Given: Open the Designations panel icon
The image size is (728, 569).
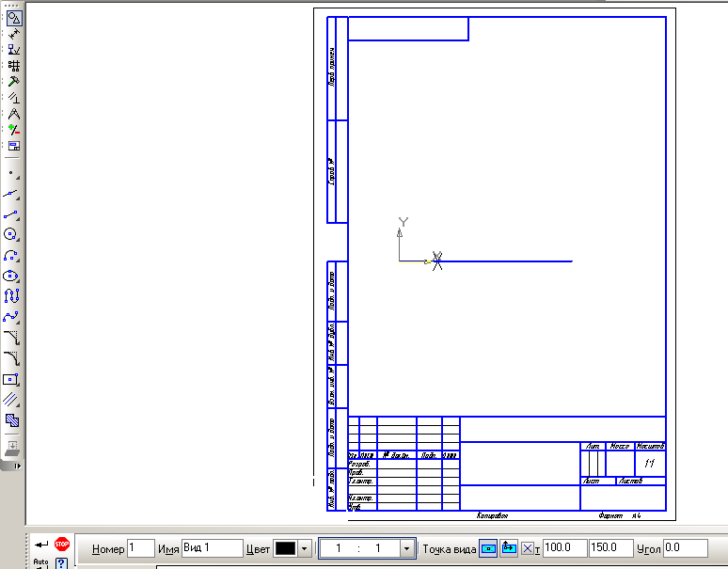Looking at the screenshot, I should pyautogui.click(x=14, y=50).
